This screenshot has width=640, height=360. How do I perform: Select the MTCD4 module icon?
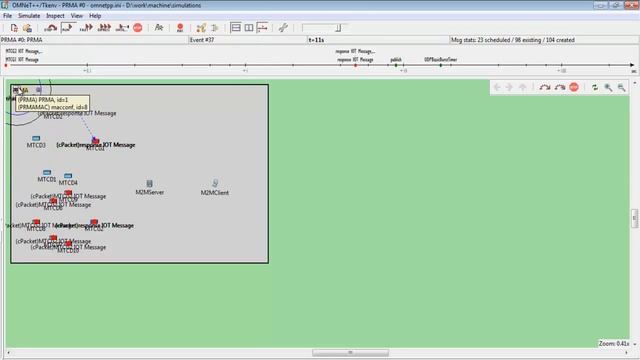pos(68,176)
